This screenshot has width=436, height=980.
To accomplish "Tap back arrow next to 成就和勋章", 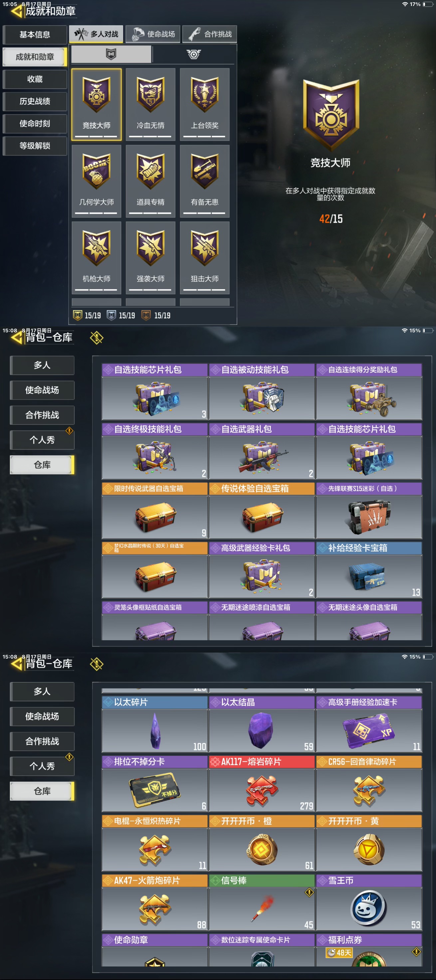I will [x=16, y=11].
